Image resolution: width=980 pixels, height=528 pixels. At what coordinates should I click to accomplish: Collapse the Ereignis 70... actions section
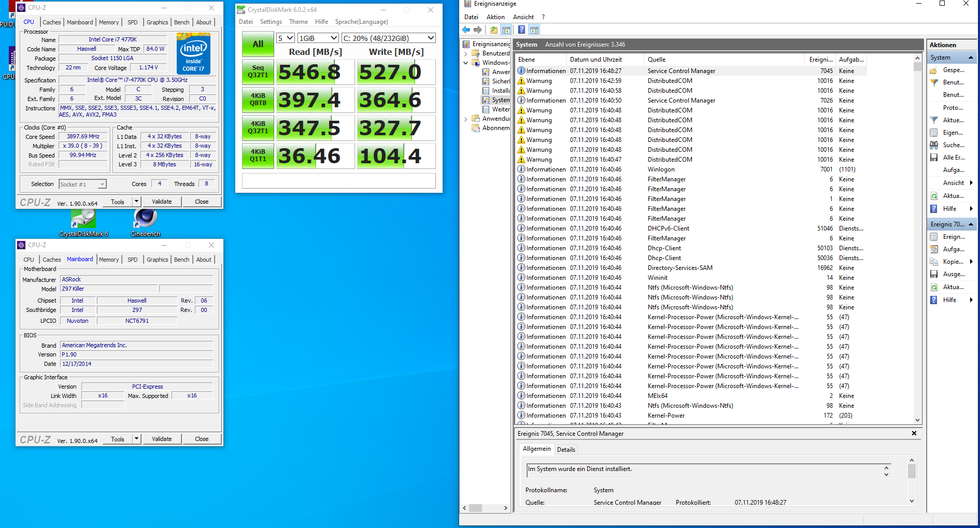pyautogui.click(x=971, y=224)
